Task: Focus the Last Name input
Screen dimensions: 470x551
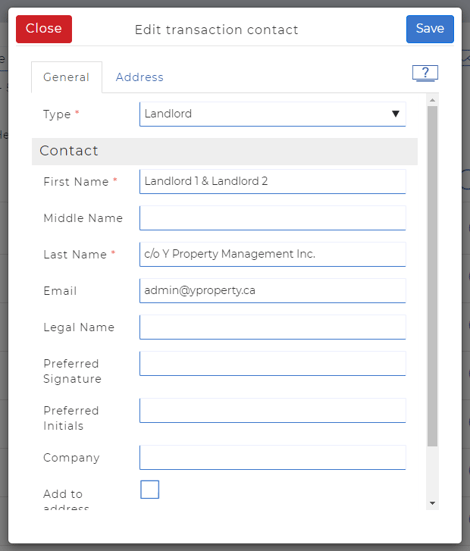Action: (273, 254)
